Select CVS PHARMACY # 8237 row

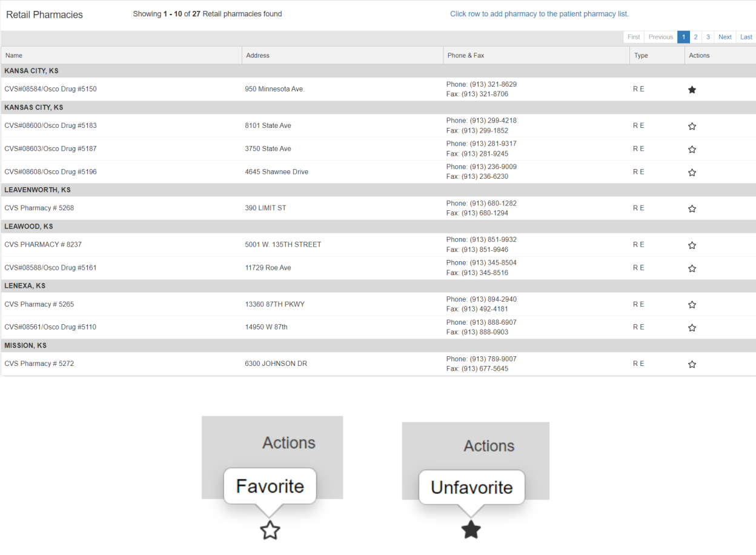pos(378,244)
